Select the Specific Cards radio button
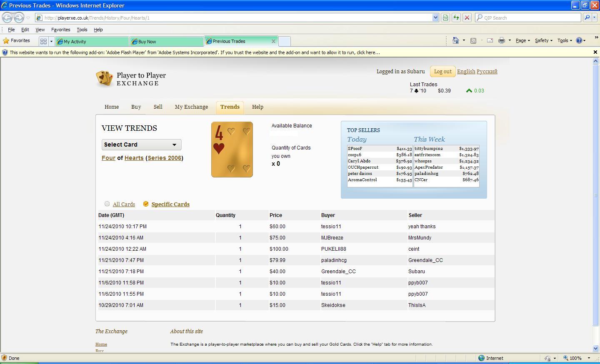600x364 pixels. pos(146,204)
